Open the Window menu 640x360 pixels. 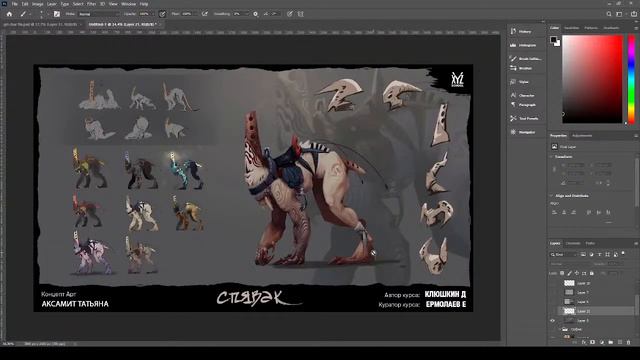point(129,4)
